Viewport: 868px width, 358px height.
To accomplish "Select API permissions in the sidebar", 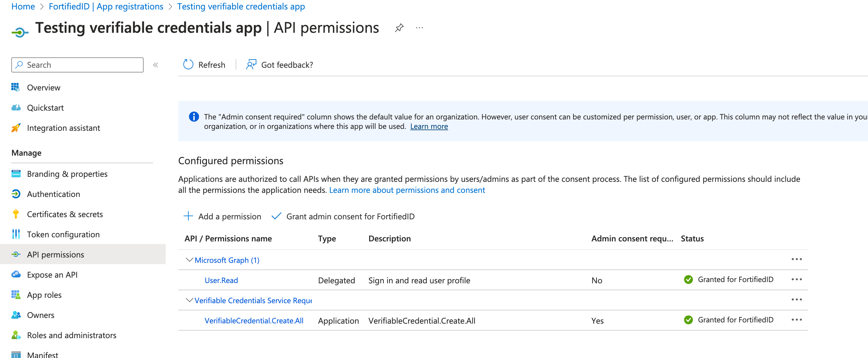I will [x=83, y=254].
